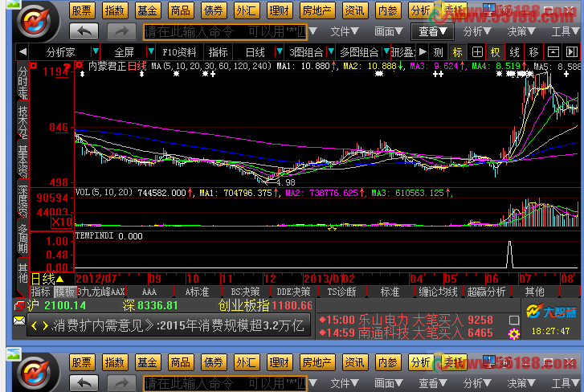Click the left triangle before 分析家
Screen dimensions: 584x392
[x=22, y=52]
